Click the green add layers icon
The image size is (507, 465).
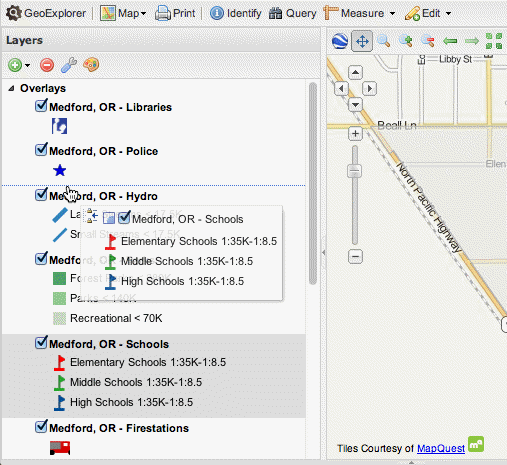(x=15, y=65)
